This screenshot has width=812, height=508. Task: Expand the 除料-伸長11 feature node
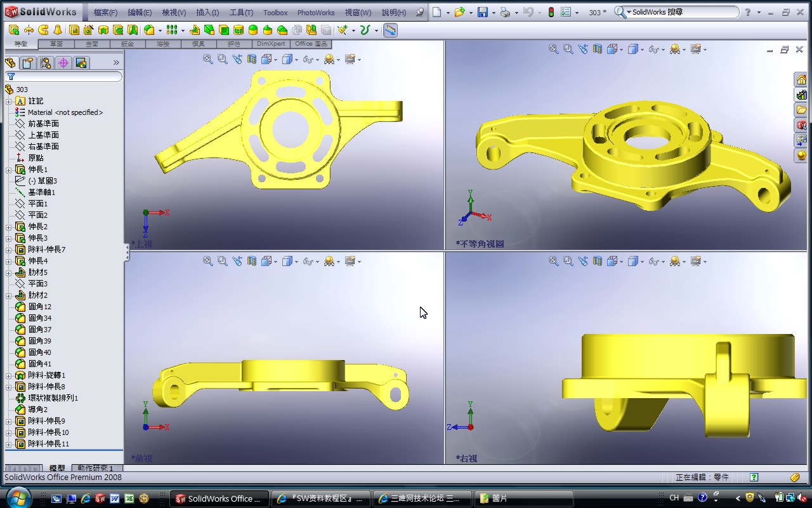(9, 444)
